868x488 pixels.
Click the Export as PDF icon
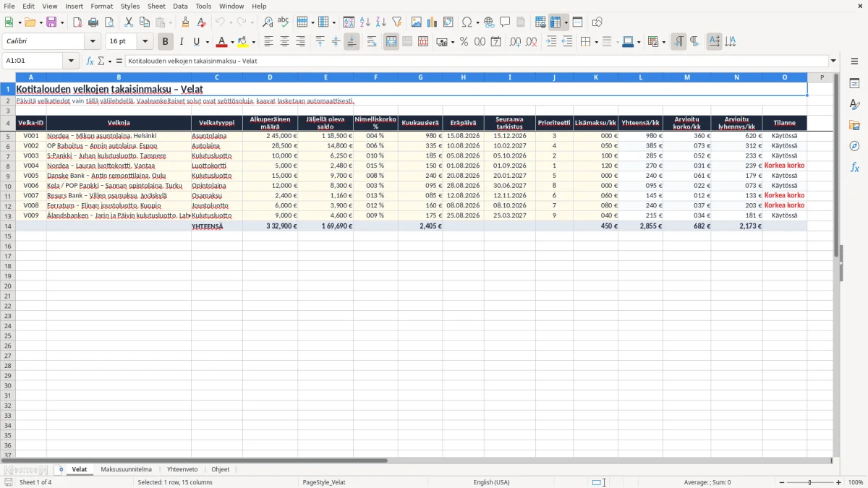click(x=77, y=22)
